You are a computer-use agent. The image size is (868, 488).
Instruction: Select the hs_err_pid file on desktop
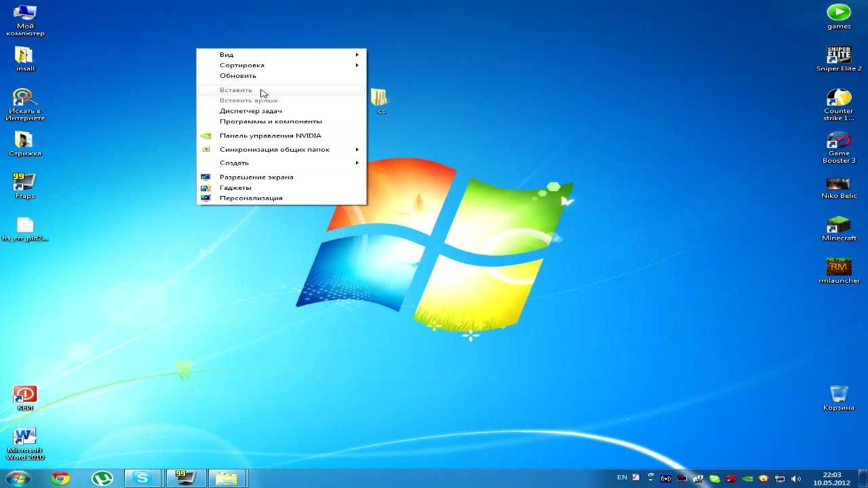point(25,229)
